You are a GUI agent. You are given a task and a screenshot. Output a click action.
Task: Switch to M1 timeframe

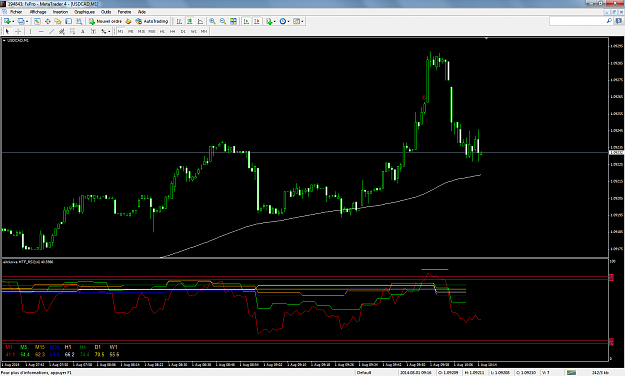tap(120, 31)
